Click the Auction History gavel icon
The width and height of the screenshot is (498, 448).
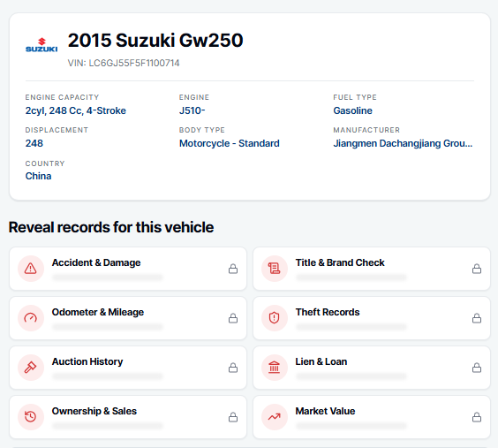point(31,368)
